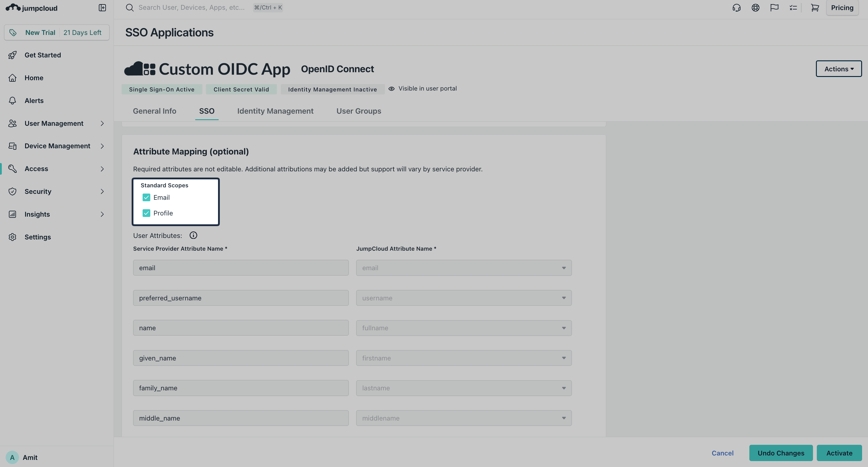Toggle Visible in user portal eye icon
Viewport: 868px width, 467px height.
click(x=391, y=88)
